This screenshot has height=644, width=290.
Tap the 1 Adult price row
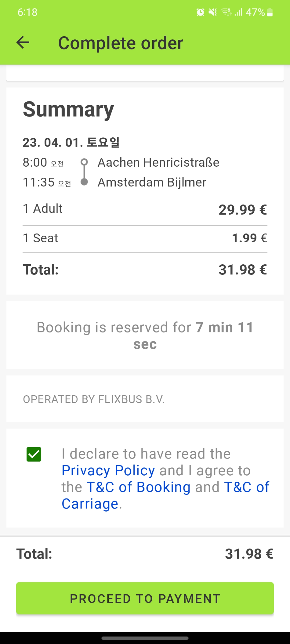[145, 209]
